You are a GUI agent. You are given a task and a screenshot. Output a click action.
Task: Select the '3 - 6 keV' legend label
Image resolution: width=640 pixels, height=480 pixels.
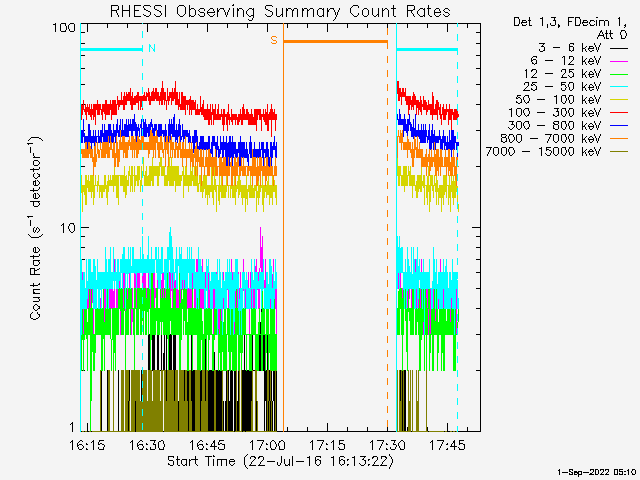click(569, 48)
